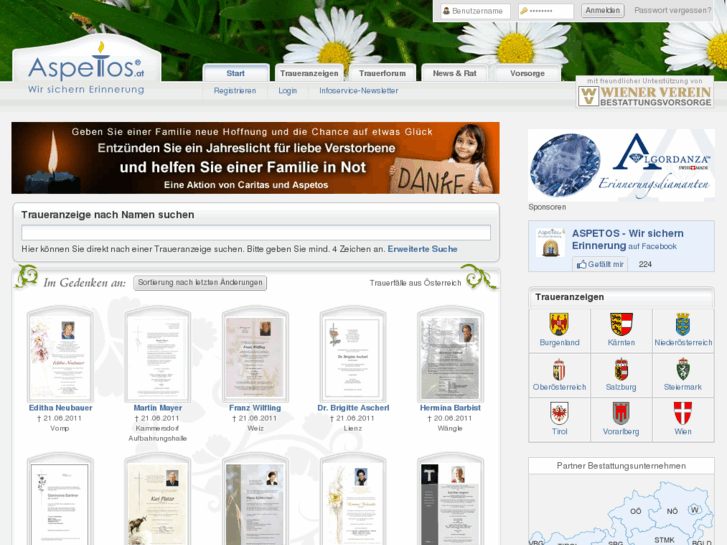The width and height of the screenshot is (727, 545).
Task: Open Dr. Brigitte Ascherl obituary thumbnail
Action: (x=353, y=354)
